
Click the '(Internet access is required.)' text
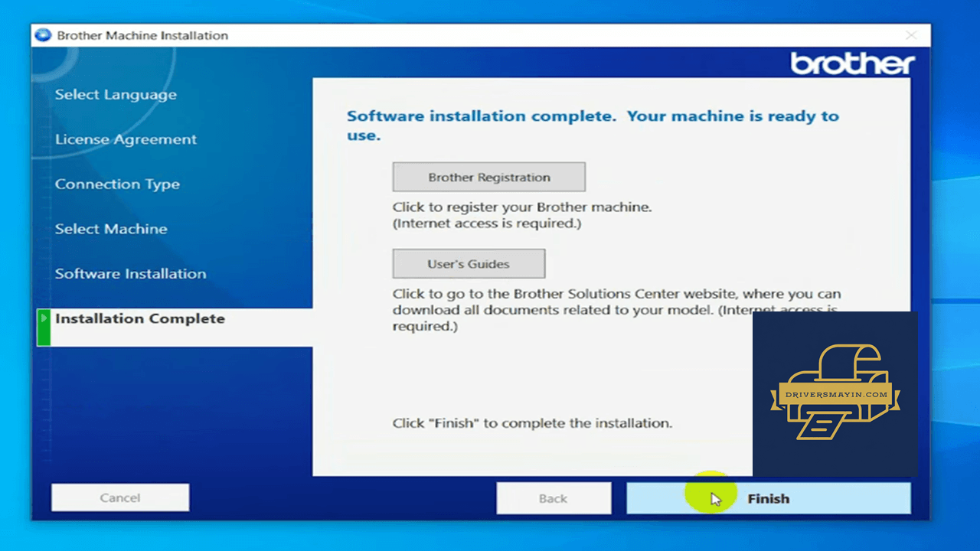coord(487,223)
